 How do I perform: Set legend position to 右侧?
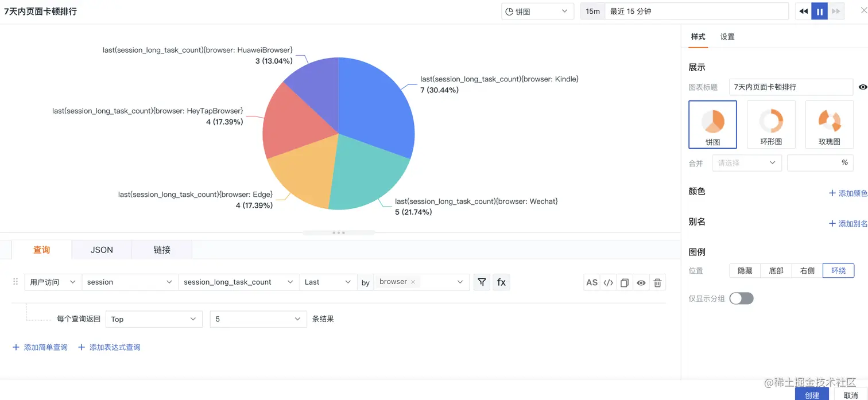(807, 270)
